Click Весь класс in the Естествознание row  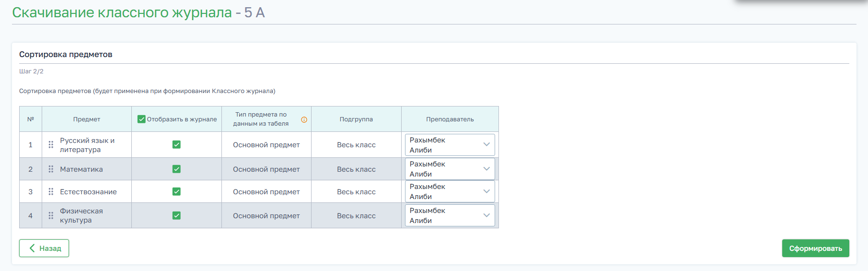(356, 192)
